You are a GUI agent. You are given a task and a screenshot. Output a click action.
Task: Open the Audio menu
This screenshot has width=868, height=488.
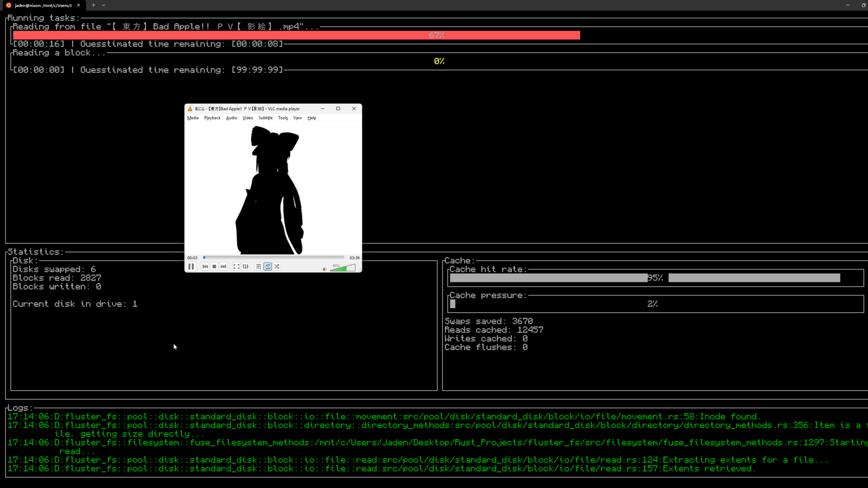coord(231,118)
